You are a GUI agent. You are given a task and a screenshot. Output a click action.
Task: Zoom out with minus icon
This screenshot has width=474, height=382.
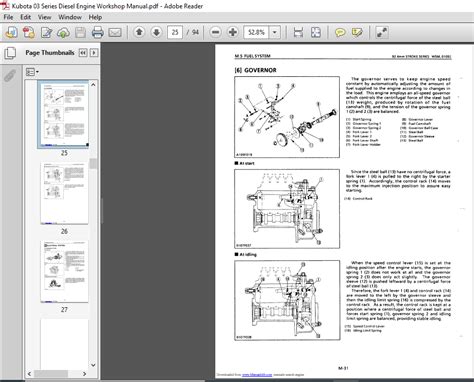[x=216, y=32]
